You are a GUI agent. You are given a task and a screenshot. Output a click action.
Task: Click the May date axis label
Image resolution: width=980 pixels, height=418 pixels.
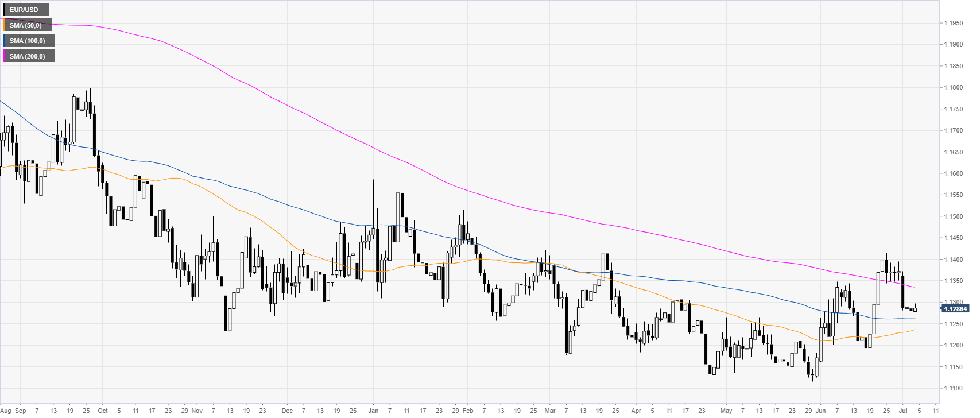726,411
